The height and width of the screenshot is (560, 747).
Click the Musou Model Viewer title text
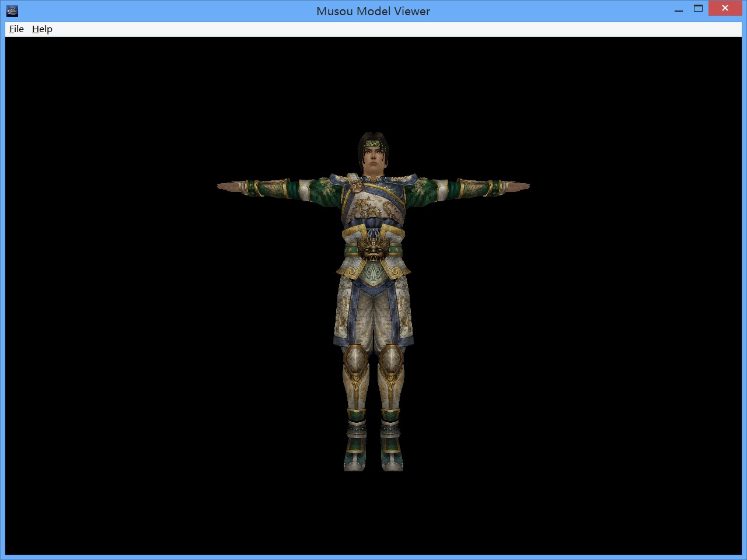[373, 11]
